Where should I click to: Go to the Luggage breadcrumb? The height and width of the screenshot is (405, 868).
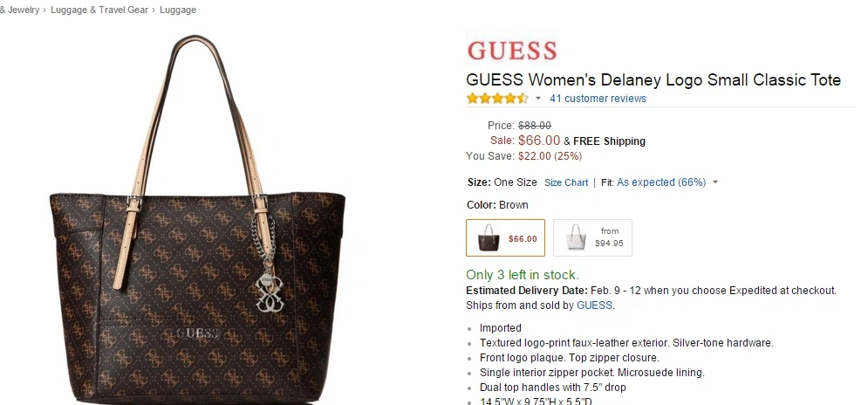(x=178, y=10)
